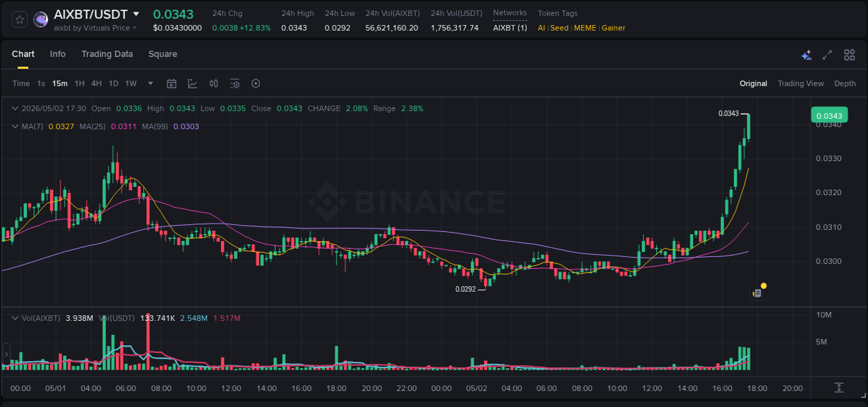Viewport: 868px width, 407px height.
Task: Click the auto-fit price scale icon
Action: coord(839,388)
